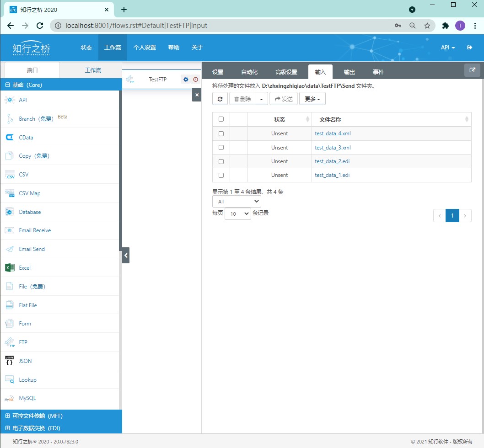
Task: Click the Email Send paper-plane icon
Action: click(x=10, y=249)
